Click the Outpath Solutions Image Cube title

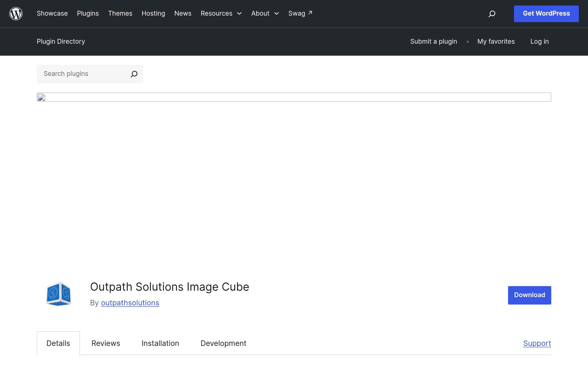[170, 287]
